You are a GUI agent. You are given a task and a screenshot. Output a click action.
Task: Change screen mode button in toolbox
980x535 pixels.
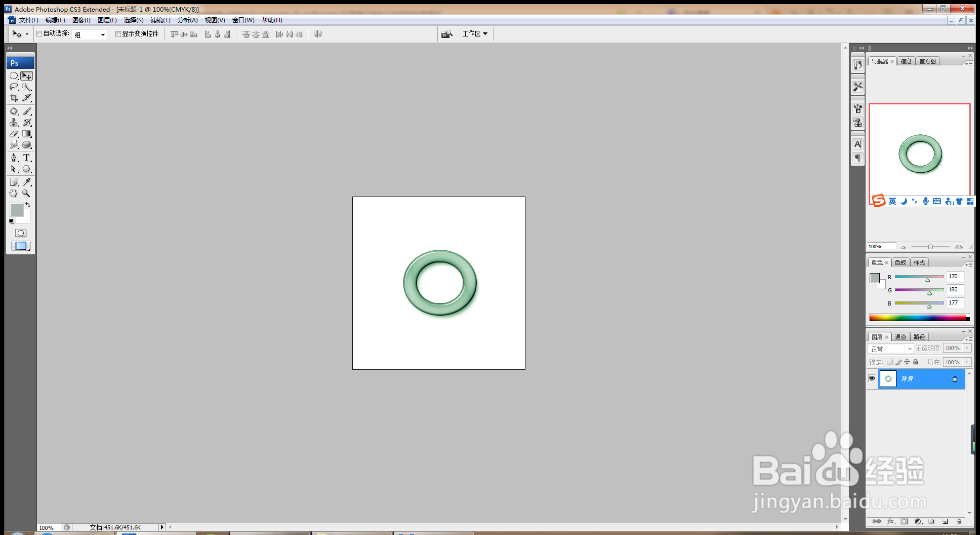point(21,246)
